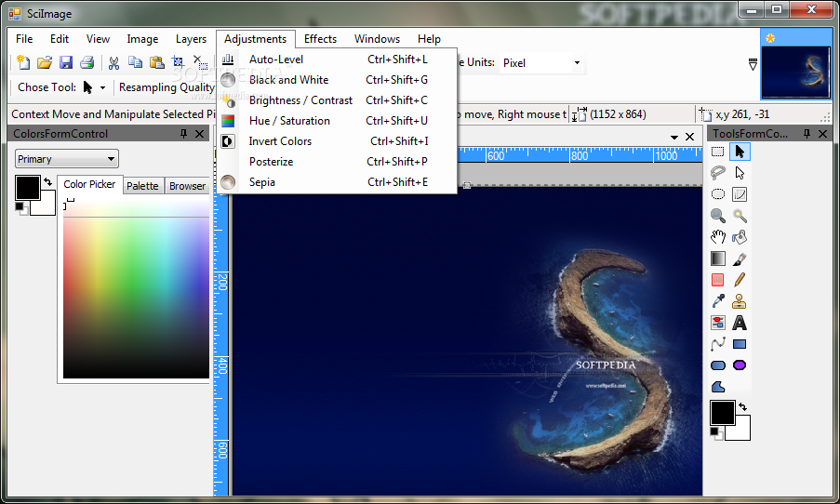Select the Line/Curve tool
This screenshot has height=504, width=840.
(718, 344)
